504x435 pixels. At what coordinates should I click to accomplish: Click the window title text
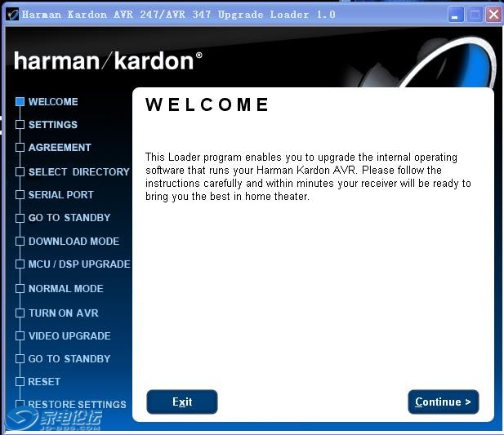pyautogui.click(x=179, y=15)
